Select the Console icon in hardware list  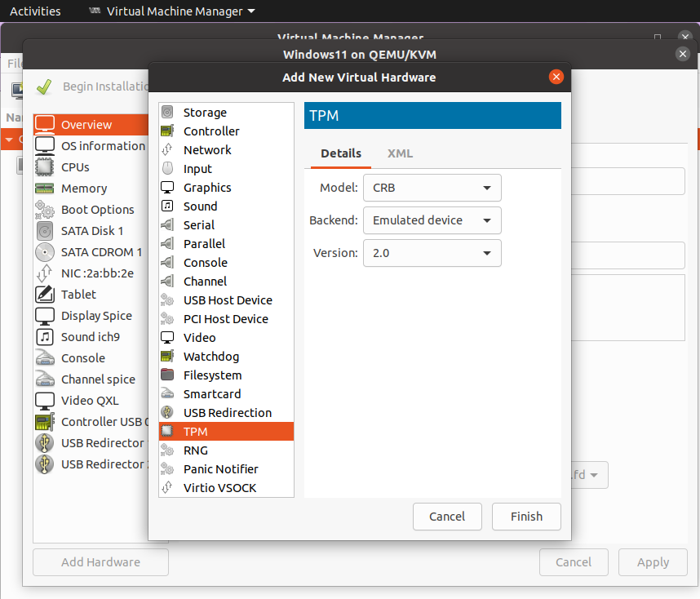pyautogui.click(x=167, y=262)
